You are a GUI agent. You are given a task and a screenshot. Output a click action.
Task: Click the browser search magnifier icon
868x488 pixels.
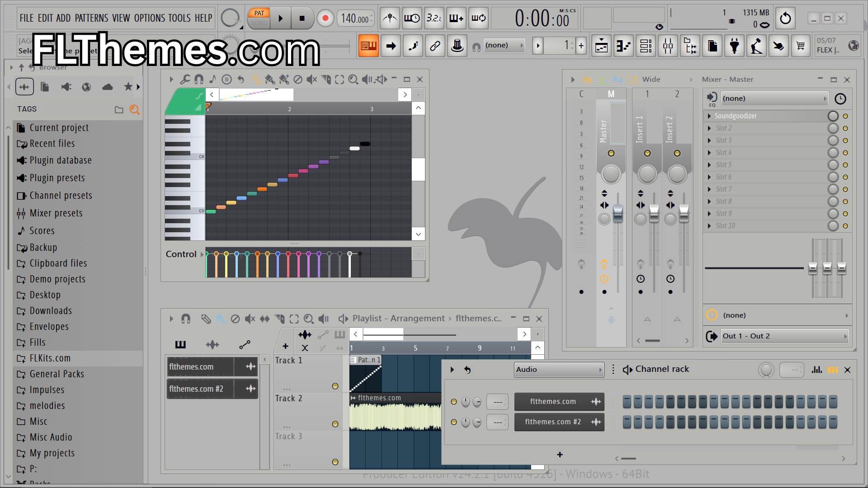134,110
